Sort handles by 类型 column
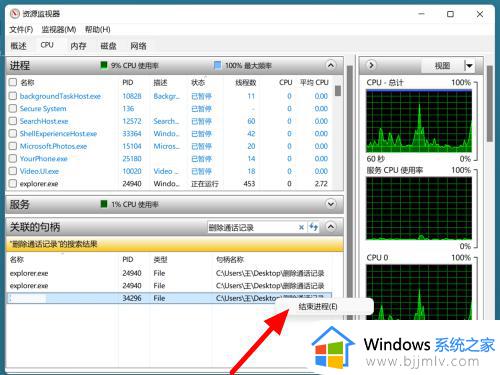The width and height of the screenshot is (500, 375). [160, 259]
